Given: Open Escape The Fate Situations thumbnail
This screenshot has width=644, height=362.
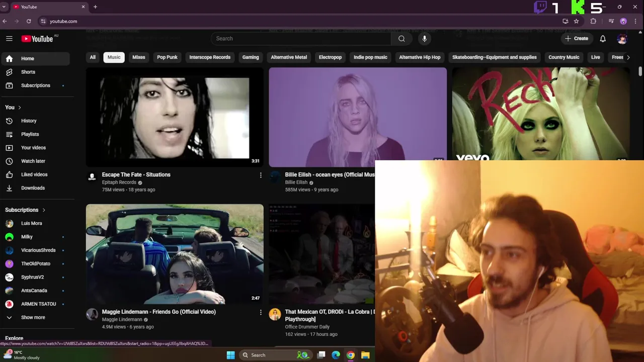Looking at the screenshot, I should pos(175,117).
